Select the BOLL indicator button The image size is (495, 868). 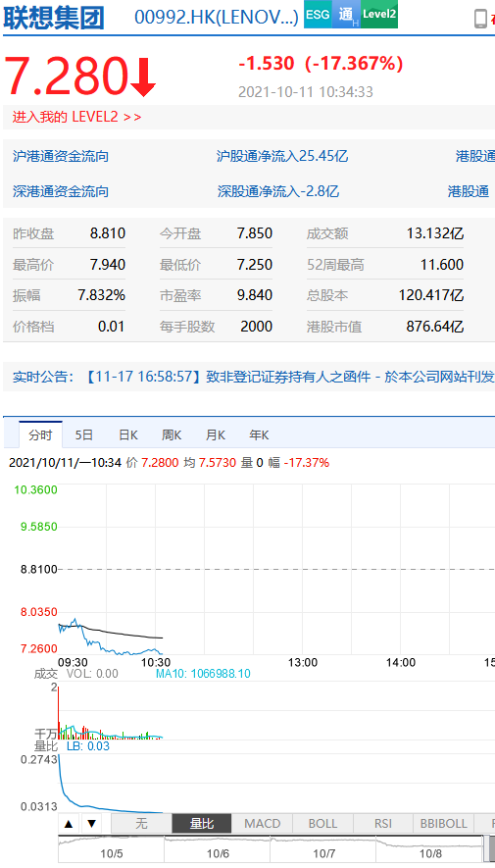pos(322,824)
